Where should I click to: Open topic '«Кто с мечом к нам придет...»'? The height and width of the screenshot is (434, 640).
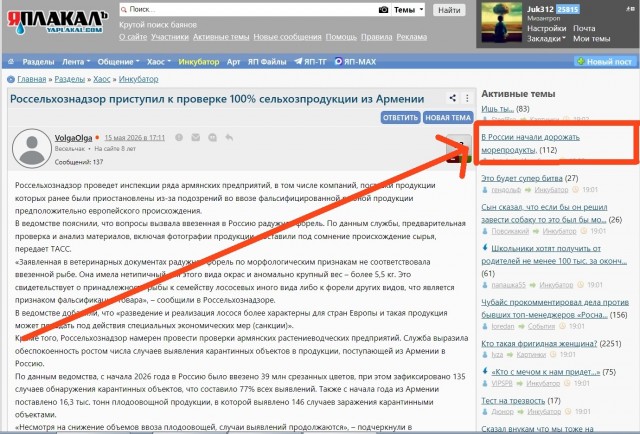546,372
